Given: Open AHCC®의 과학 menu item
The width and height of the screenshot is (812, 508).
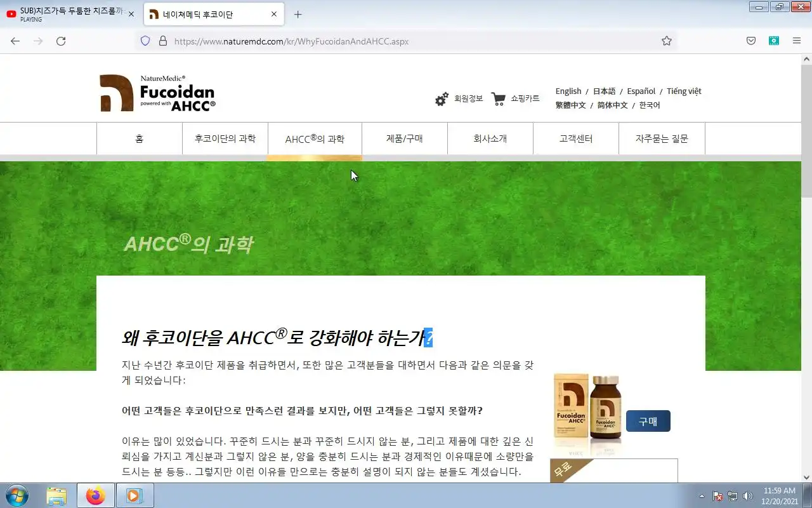Looking at the screenshot, I should 315,138.
